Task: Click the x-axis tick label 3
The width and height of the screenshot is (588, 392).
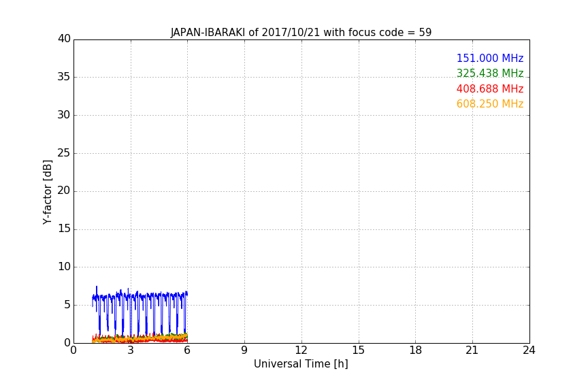Action: (x=131, y=350)
